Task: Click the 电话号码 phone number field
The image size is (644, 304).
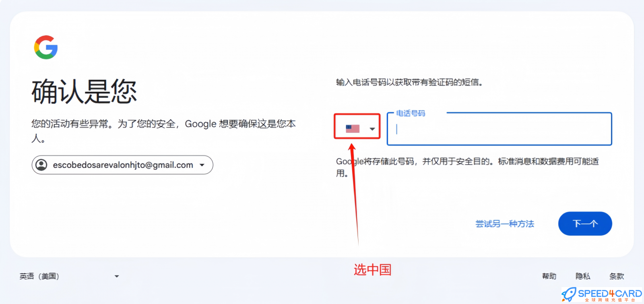Action: click(499, 129)
